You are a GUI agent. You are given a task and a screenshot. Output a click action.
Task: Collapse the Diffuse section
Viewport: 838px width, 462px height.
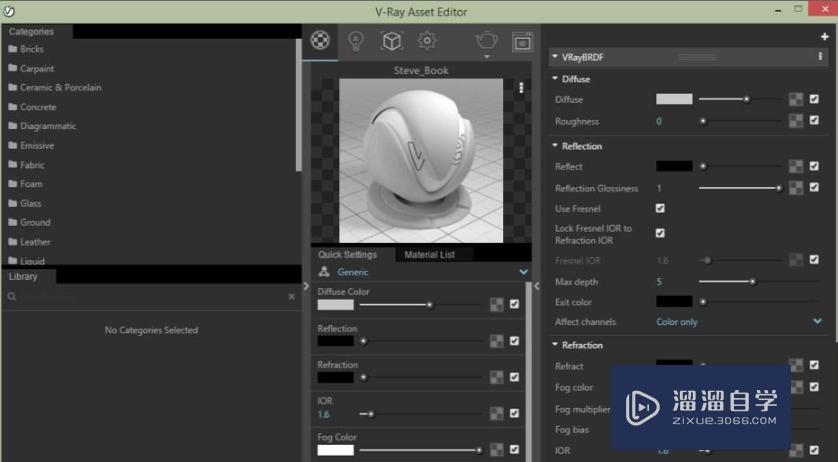click(x=555, y=78)
